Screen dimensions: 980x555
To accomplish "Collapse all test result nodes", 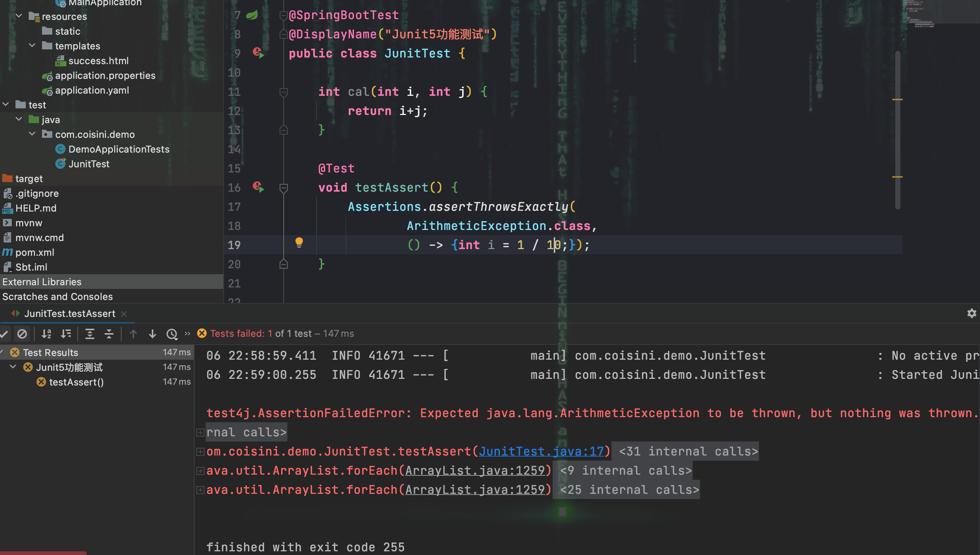I will pos(109,334).
